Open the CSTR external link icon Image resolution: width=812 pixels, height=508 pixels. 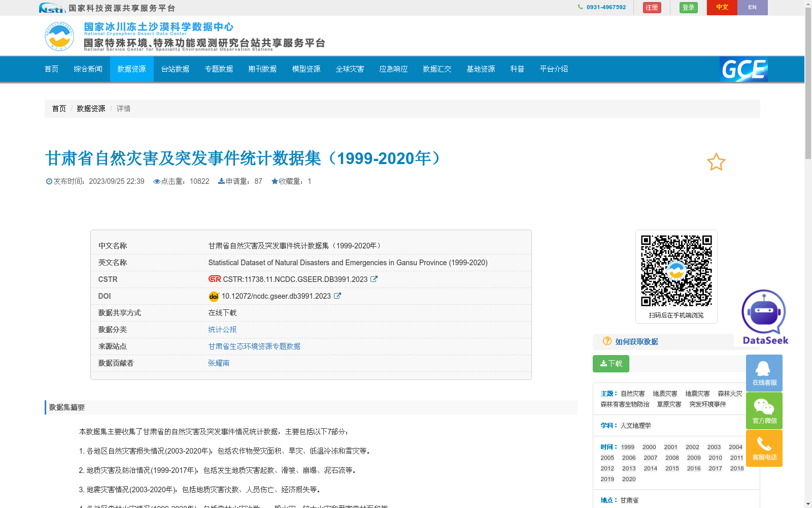click(x=374, y=279)
